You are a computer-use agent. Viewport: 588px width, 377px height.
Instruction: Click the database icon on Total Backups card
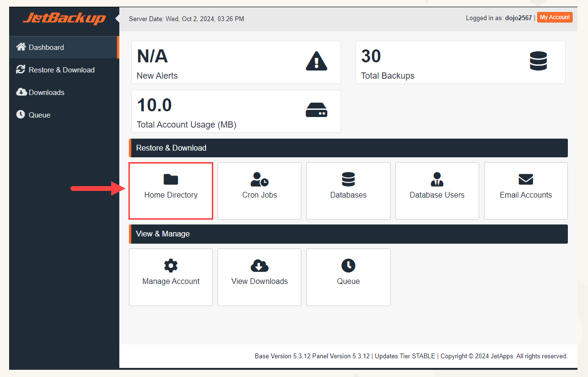click(x=538, y=61)
